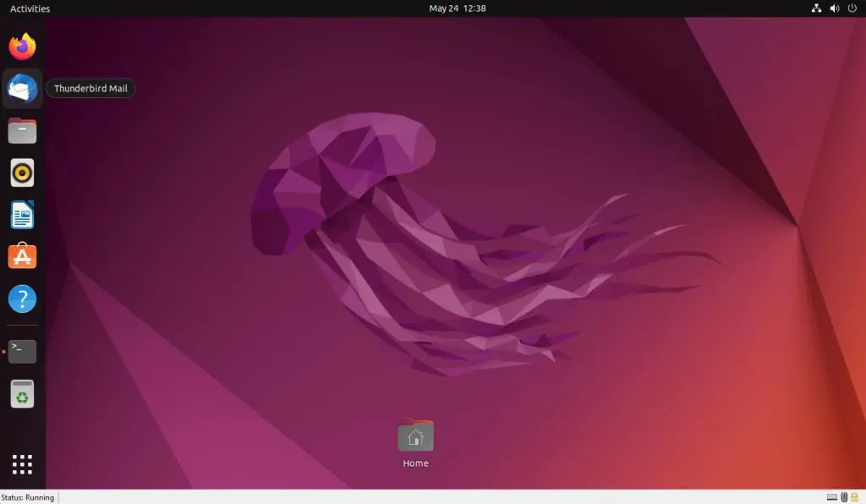Image resolution: width=866 pixels, height=504 pixels.
Task: Click the Status: Running text
Action: (x=28, y=497)
